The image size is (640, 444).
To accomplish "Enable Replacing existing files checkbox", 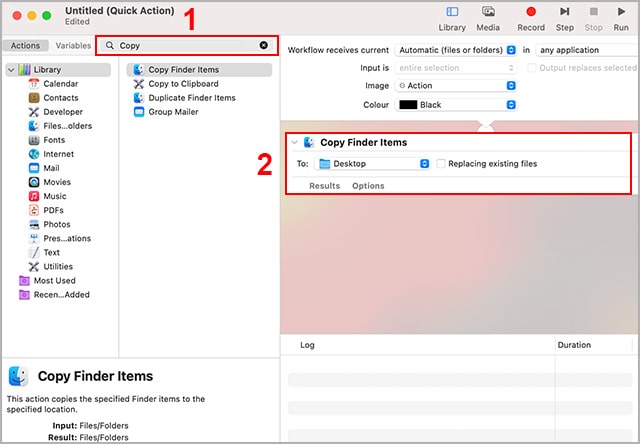I will point(441,164).
